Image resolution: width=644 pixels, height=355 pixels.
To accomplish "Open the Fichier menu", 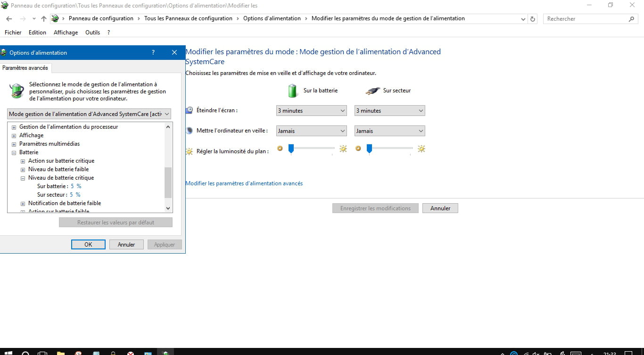I will (x=13, y=33).
